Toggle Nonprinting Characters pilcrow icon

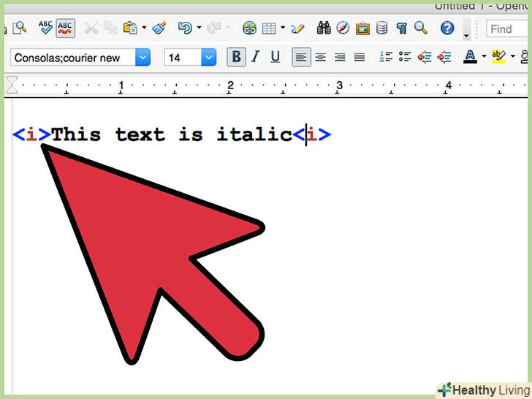(x=401, y=28)
